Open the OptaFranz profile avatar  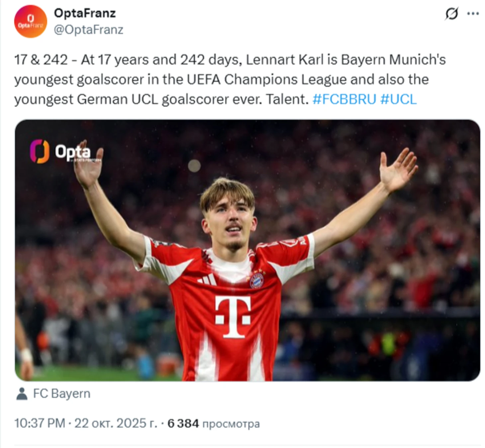tap(30, 21)
